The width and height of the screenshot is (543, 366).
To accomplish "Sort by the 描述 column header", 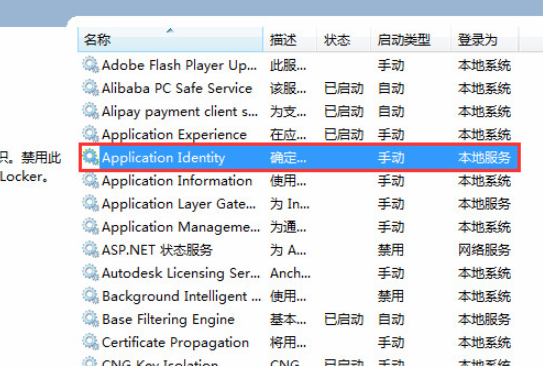I will [290, 39].
